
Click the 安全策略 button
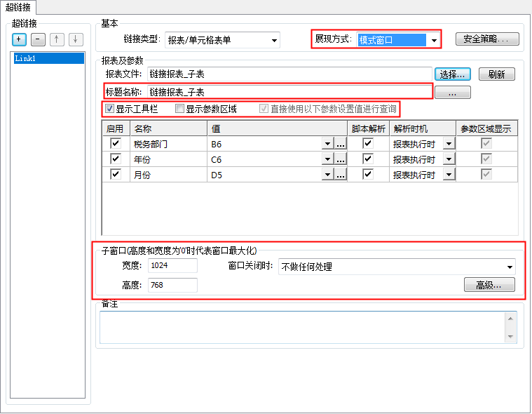487,39
